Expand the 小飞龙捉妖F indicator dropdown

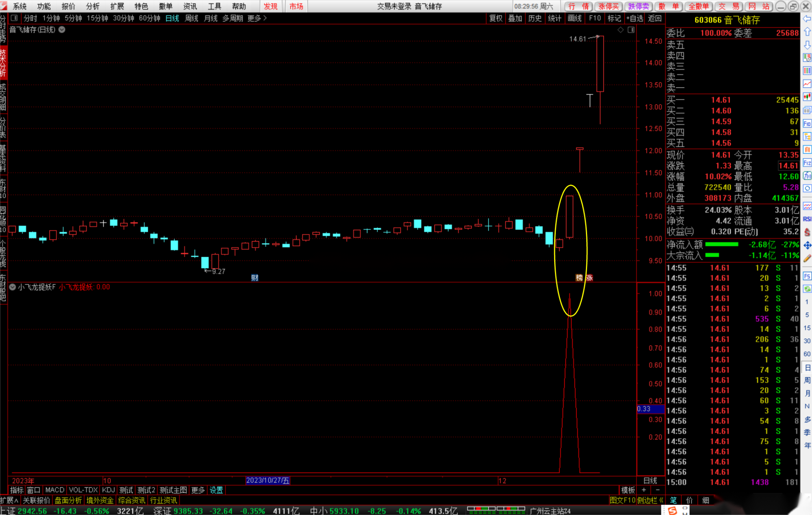[x=13, y=287]
